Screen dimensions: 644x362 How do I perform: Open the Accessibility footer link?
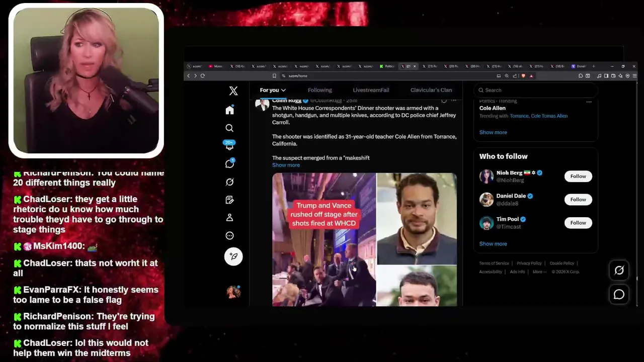pyautogui.click(x=491, y=272)
